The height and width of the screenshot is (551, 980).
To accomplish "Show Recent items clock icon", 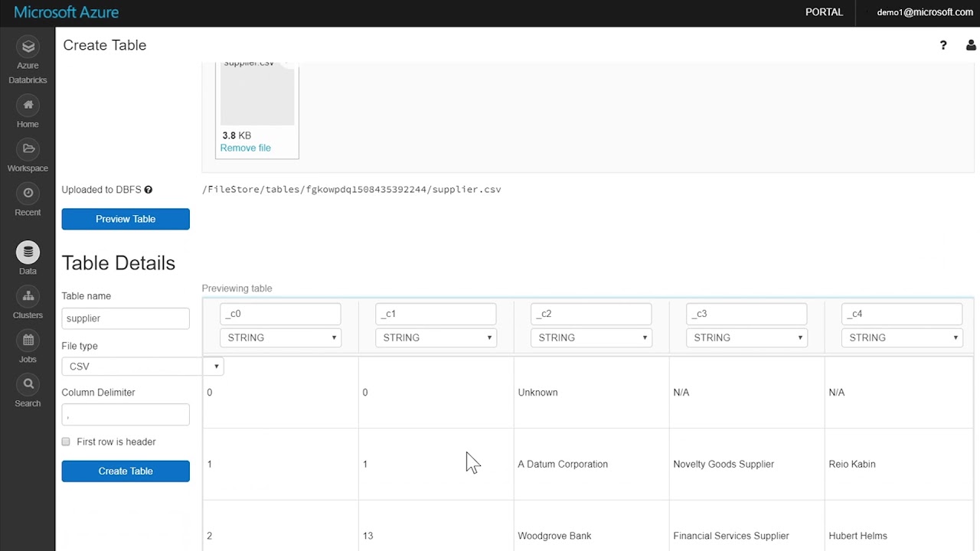I will [28, 194].
